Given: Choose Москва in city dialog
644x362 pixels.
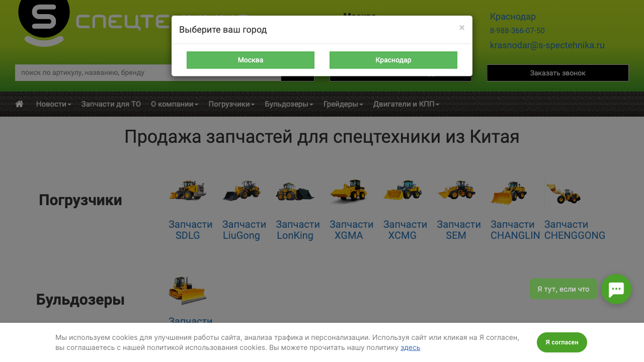Looking at the screenshot, I should [x=251, y=60].
